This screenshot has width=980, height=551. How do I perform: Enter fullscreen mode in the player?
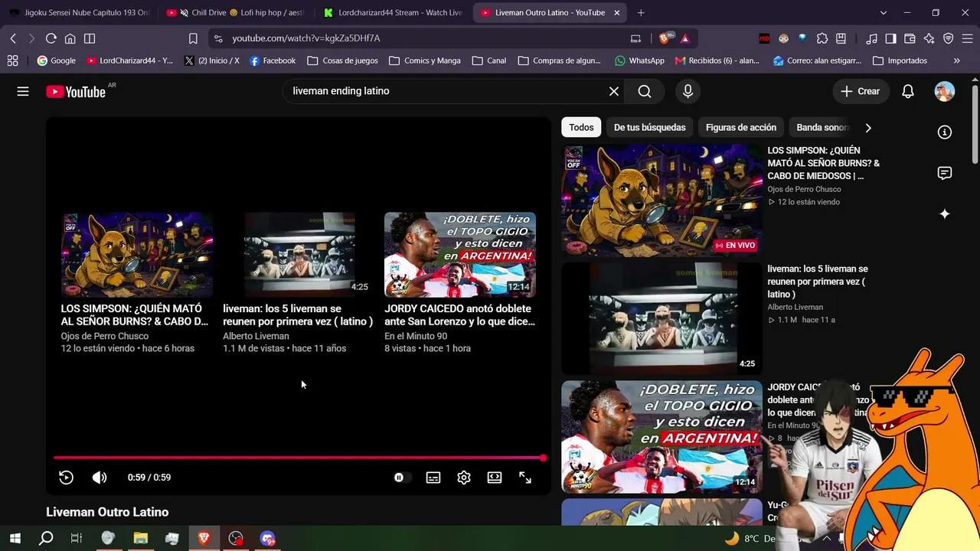525,478
